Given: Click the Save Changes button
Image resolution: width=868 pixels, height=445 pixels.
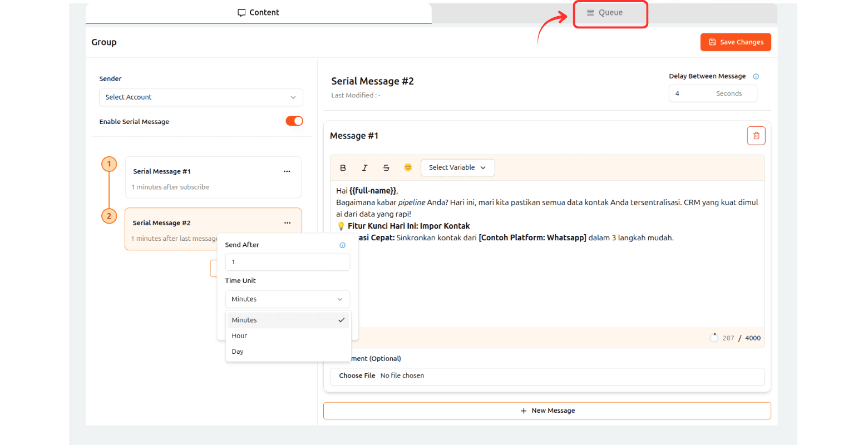Looking at the screenshot, I should click(x=736, y=42).
